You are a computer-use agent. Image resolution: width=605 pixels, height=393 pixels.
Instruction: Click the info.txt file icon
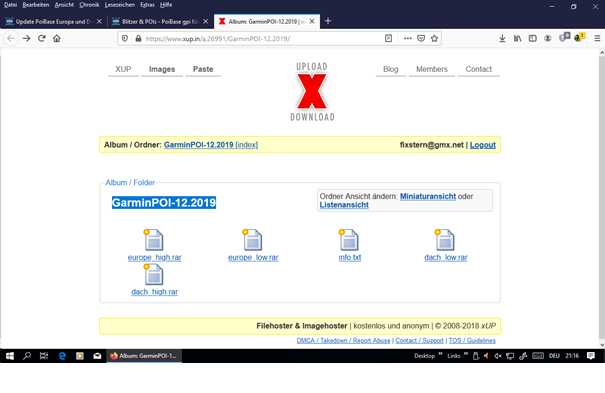[349, 240]
